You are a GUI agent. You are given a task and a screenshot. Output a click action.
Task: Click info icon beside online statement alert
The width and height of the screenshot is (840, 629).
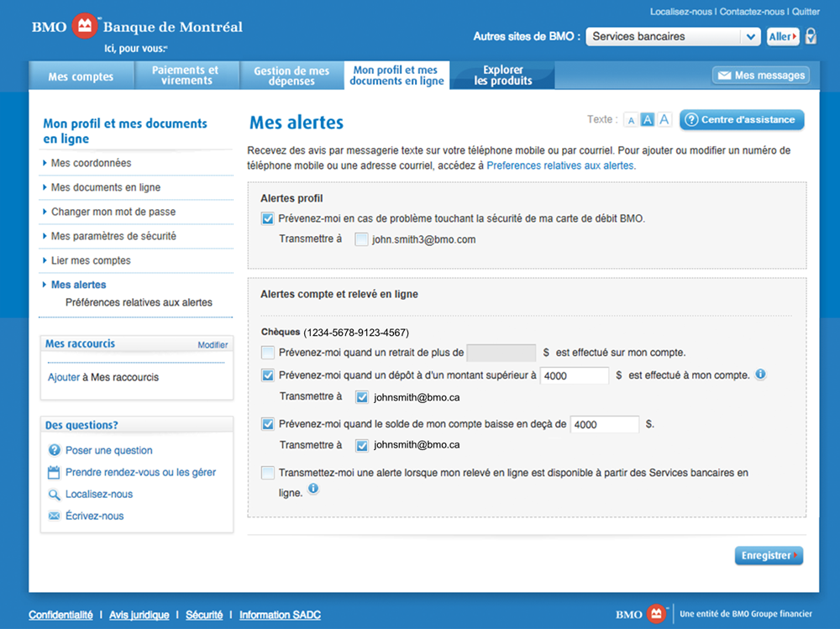coord(312,489)
